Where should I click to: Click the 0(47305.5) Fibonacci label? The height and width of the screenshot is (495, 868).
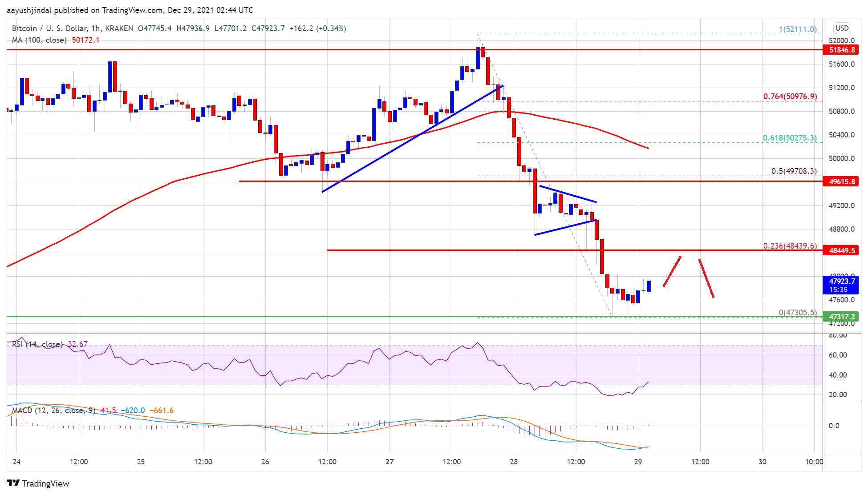tap(797, 313)
